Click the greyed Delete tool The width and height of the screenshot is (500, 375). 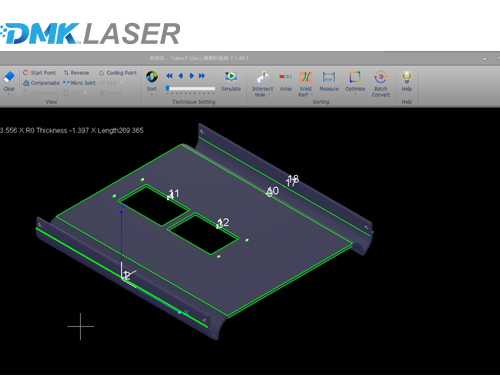click(111, 93)
